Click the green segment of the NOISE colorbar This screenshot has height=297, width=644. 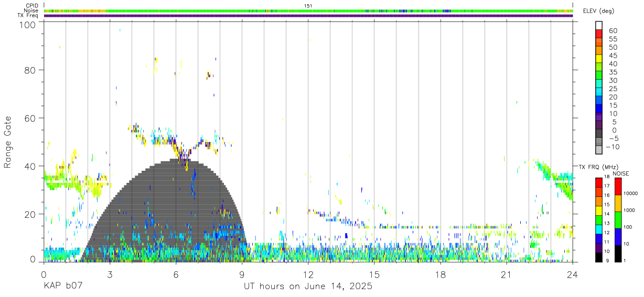(618, 220)
